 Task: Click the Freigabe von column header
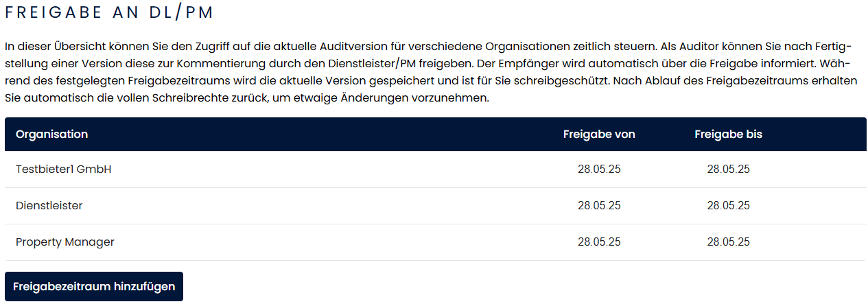599,135
